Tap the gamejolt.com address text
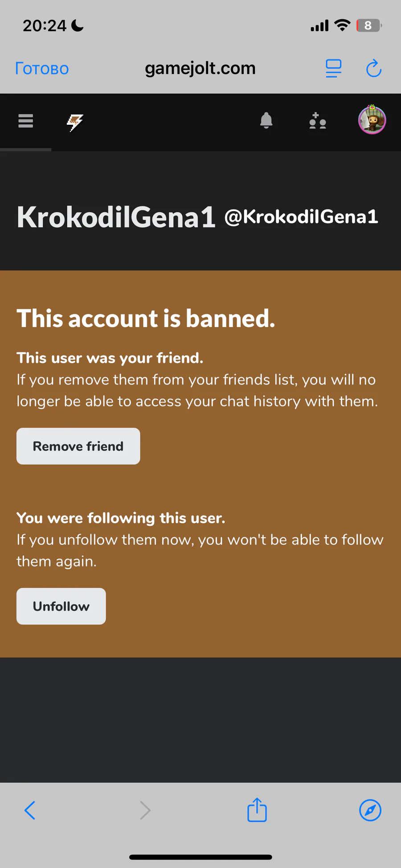 pos(200,68)
